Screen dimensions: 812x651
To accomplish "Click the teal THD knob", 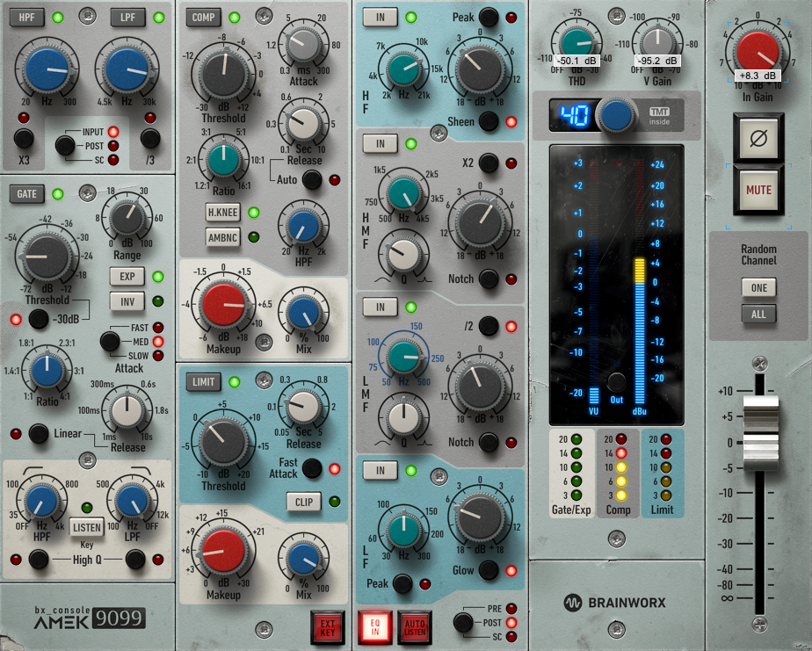I will tap(576, 44).
